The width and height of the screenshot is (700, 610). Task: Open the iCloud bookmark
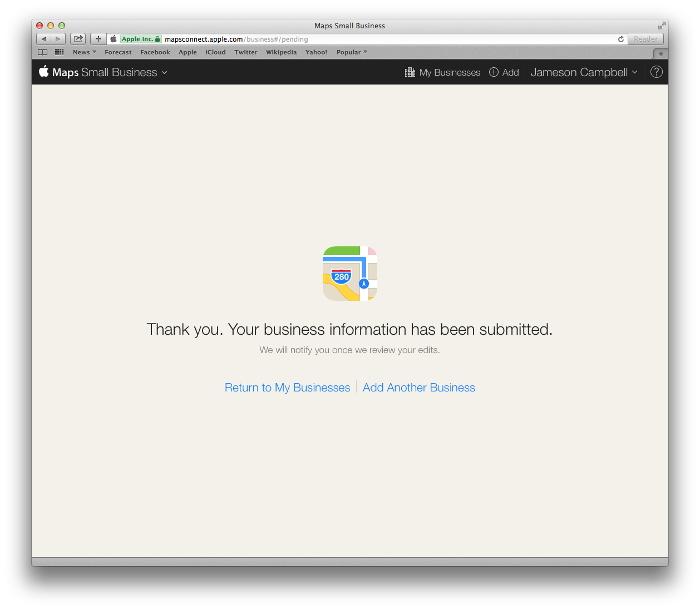pyautogui.click(x=215, y=52)
